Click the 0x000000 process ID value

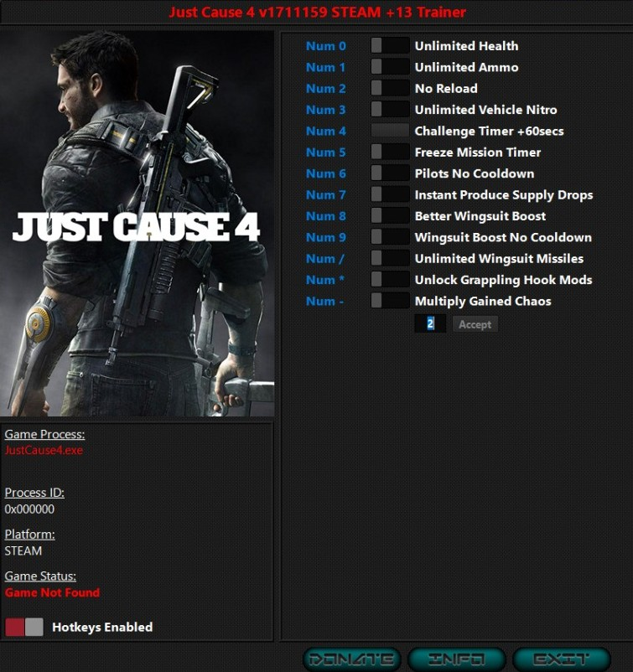coord(29,509)
